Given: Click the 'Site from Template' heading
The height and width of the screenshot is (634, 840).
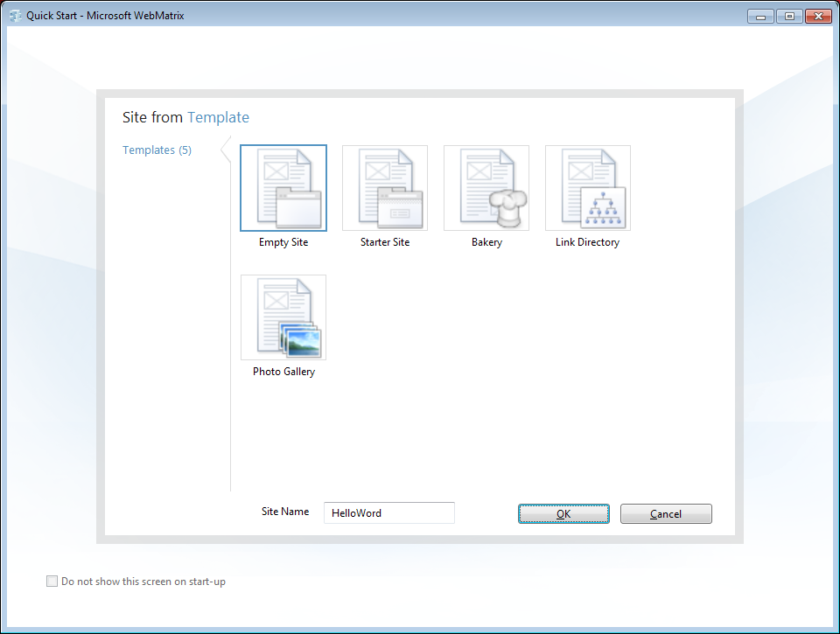Looking at the screenshot, I should (x=185, y=117).
